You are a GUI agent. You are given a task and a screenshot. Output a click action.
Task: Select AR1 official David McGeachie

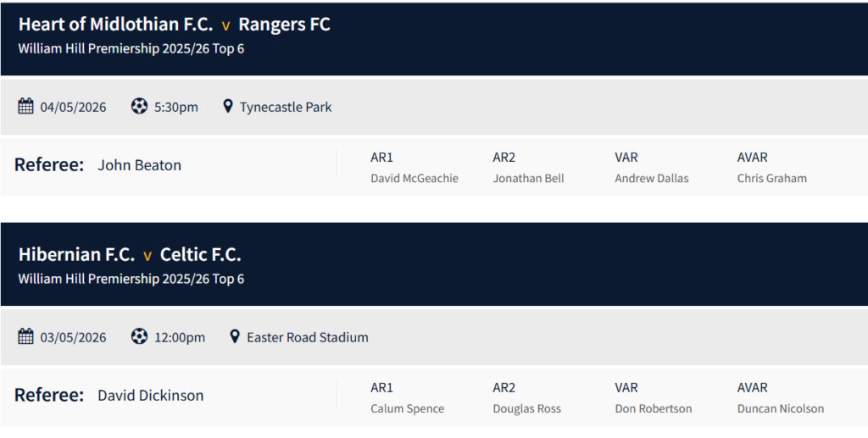(x=415, y=179)
